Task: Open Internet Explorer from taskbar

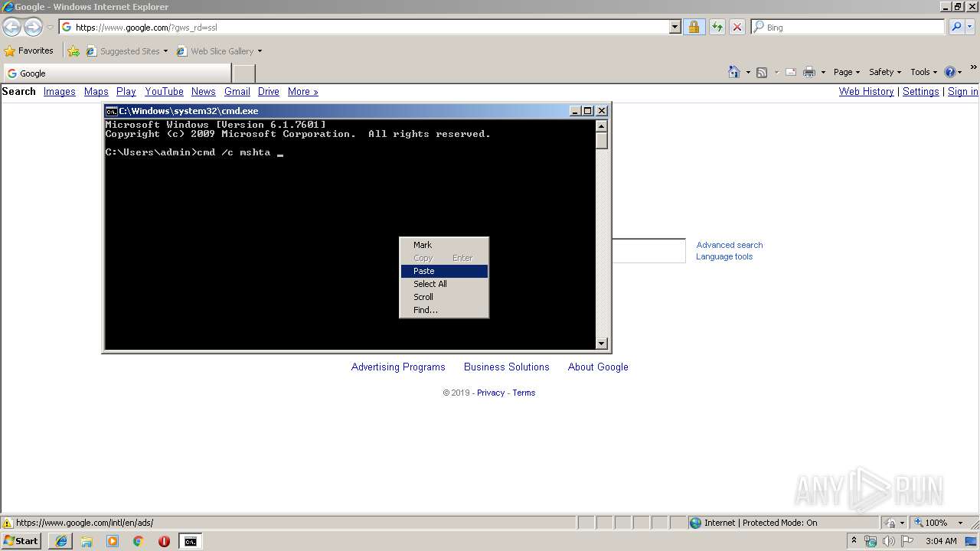Action: (x=61, y=541)
